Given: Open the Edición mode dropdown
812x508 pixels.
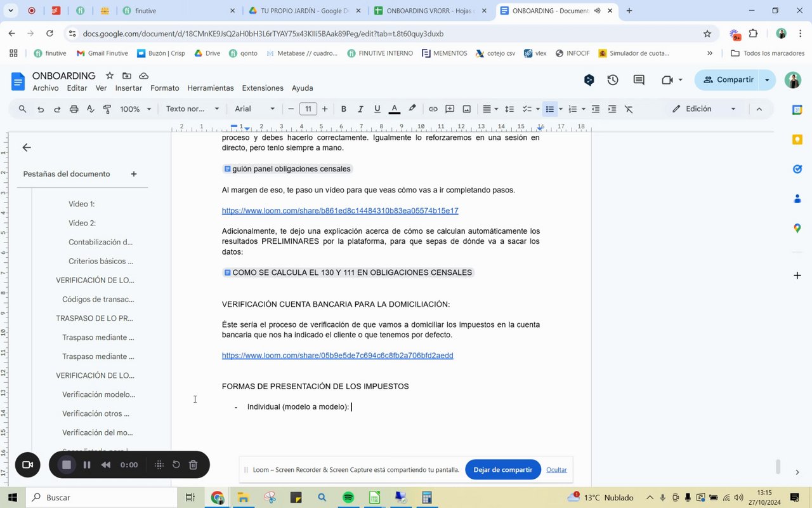Looking at the screenshot, I should [x=704, y=109].
